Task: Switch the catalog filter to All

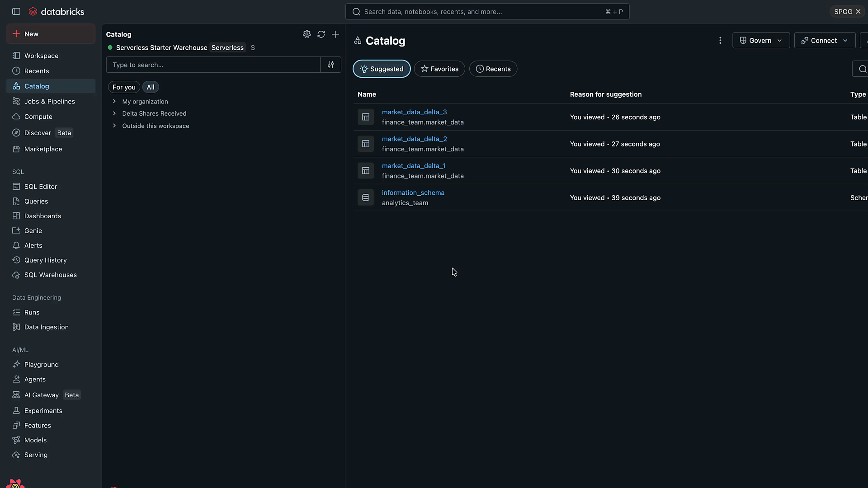Action: pyautogui.click(x=150, y=87)
